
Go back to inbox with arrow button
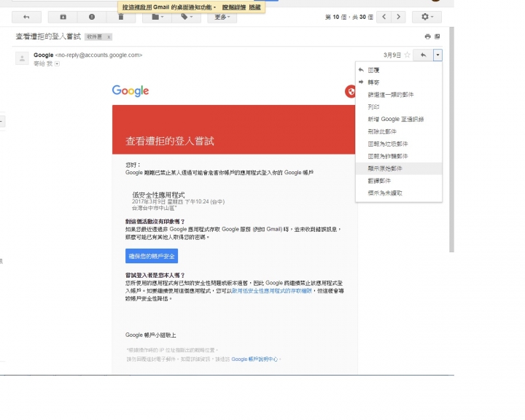[x=26, y=17]
